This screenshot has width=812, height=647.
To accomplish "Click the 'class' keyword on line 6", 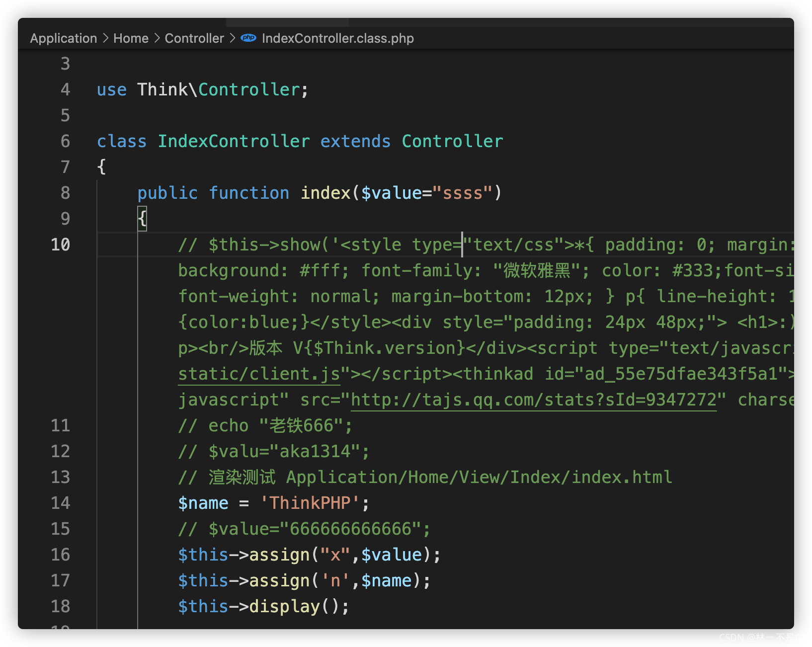I will coord(122,141).
